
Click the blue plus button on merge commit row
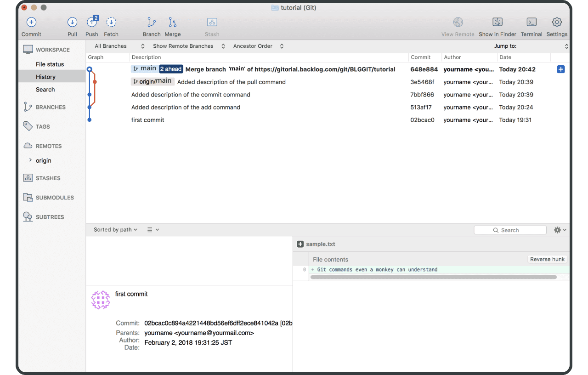click(x=560, y=69)
